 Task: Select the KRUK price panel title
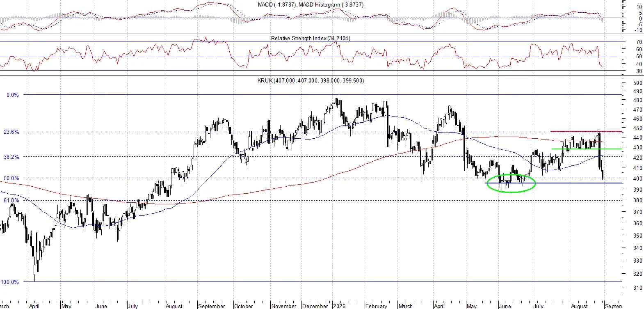coord(311,80)
